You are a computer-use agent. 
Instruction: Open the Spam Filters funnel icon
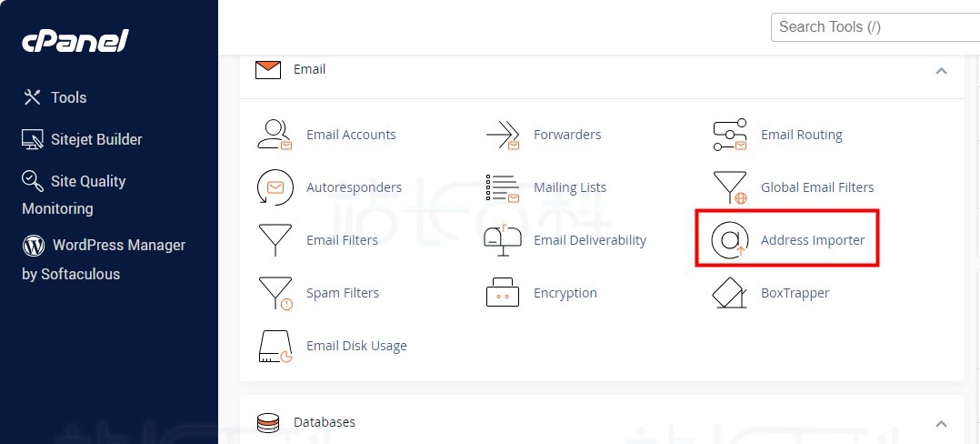(275, 293)
